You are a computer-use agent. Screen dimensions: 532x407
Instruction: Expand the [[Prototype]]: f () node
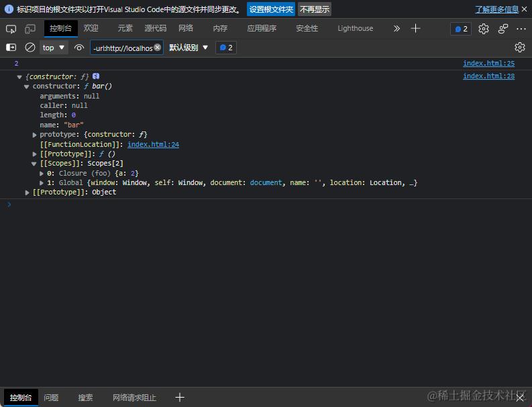34,154
